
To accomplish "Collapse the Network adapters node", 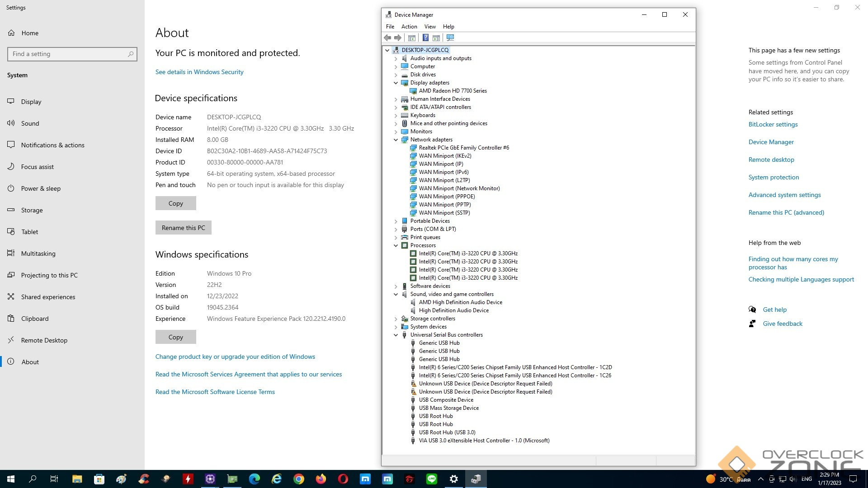I will [x=396, y=140].
